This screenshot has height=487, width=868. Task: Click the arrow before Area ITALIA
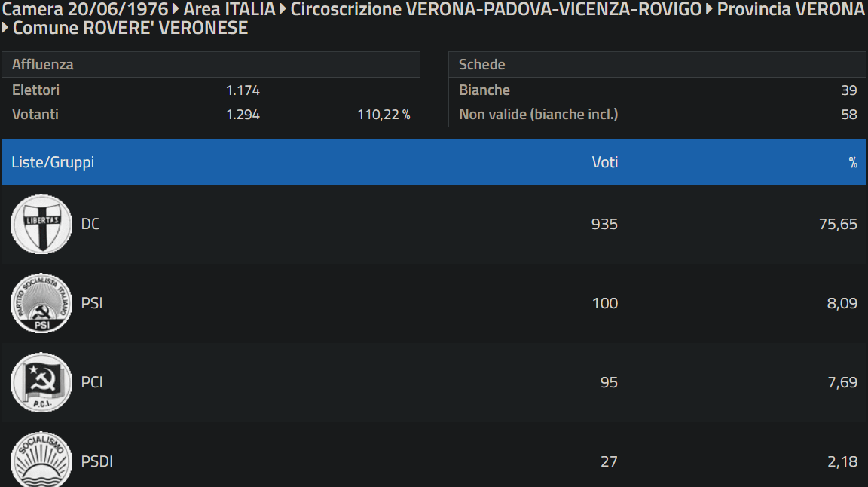click(176, 10)
